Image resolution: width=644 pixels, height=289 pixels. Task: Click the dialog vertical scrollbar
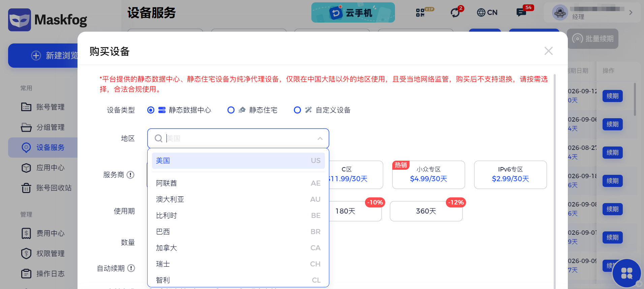(x=555, y=181)
